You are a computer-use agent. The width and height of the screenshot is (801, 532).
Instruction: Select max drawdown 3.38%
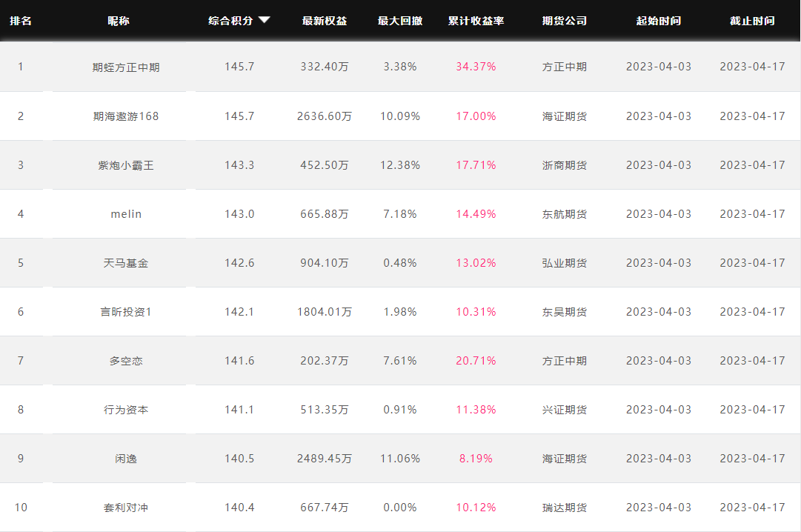400,67
